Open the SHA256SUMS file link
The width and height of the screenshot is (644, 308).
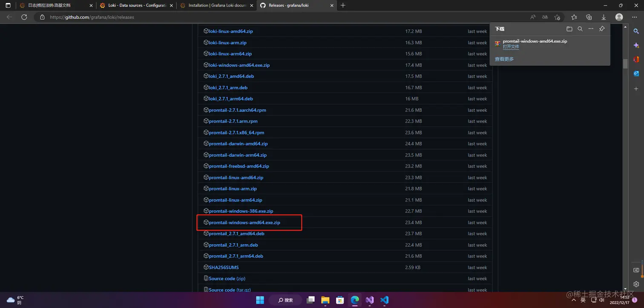(x=224, y=268)
